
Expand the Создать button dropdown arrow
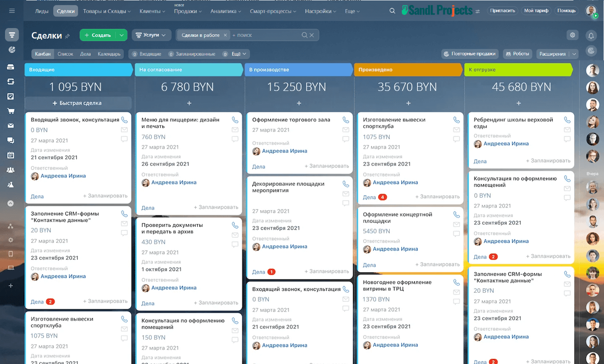[121, 35]
